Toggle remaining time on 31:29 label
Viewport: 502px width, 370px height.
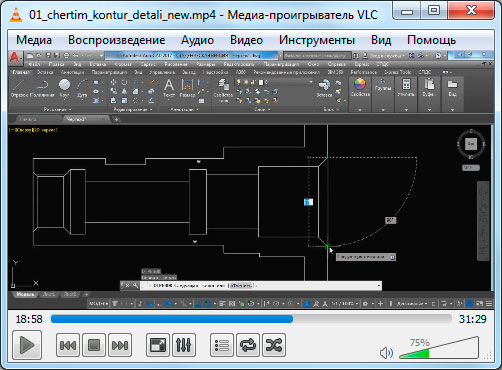pyautogui.click(x=472, y=319)
